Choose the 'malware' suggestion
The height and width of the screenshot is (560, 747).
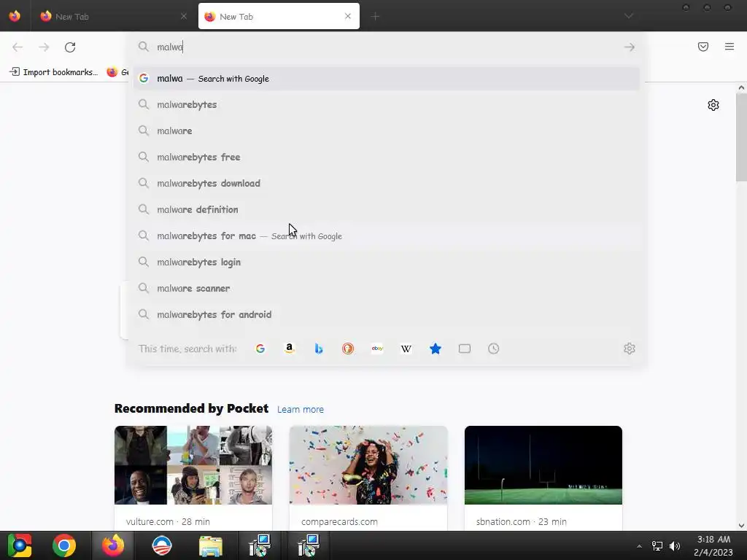(387, 131)
